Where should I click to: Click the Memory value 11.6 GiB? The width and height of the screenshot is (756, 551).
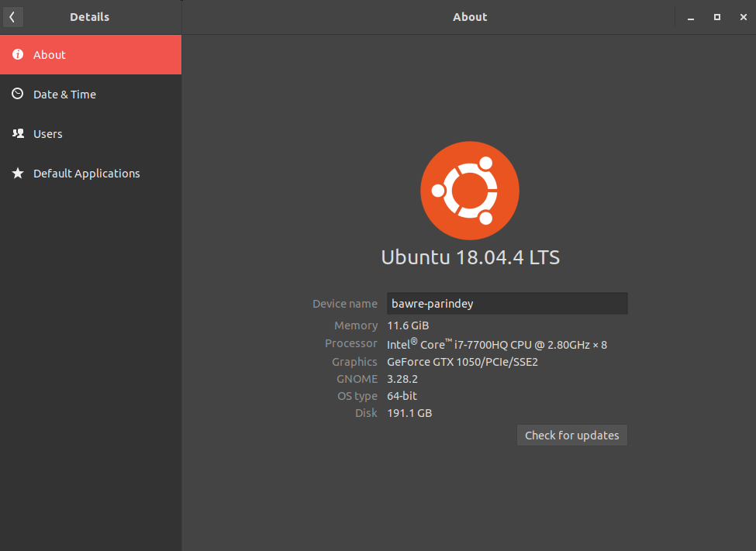click(x=408, y=325)
